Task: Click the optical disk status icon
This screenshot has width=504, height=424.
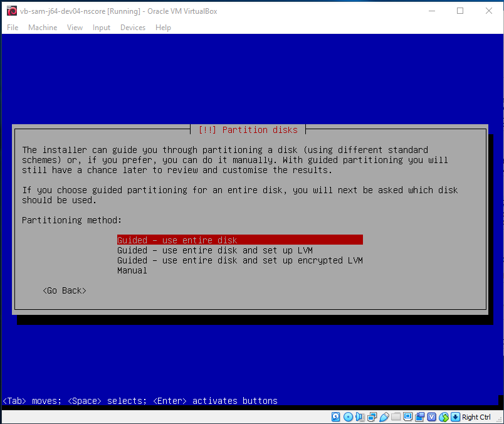Action: pos(348,417)
